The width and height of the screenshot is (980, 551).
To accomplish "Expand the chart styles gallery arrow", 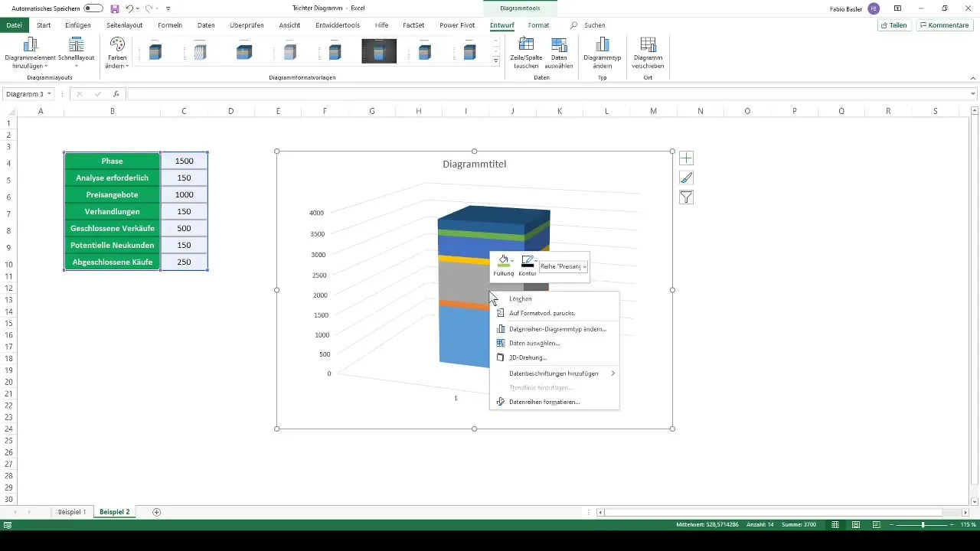I will click(x=495, y=60).
